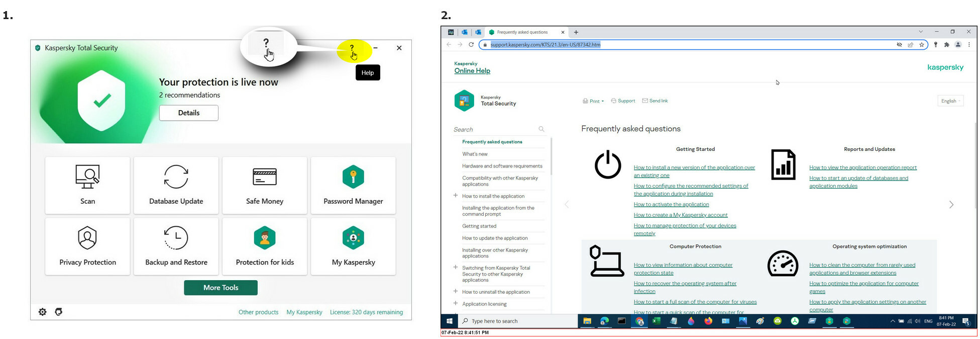Open a new browser tab

[576, 32]
